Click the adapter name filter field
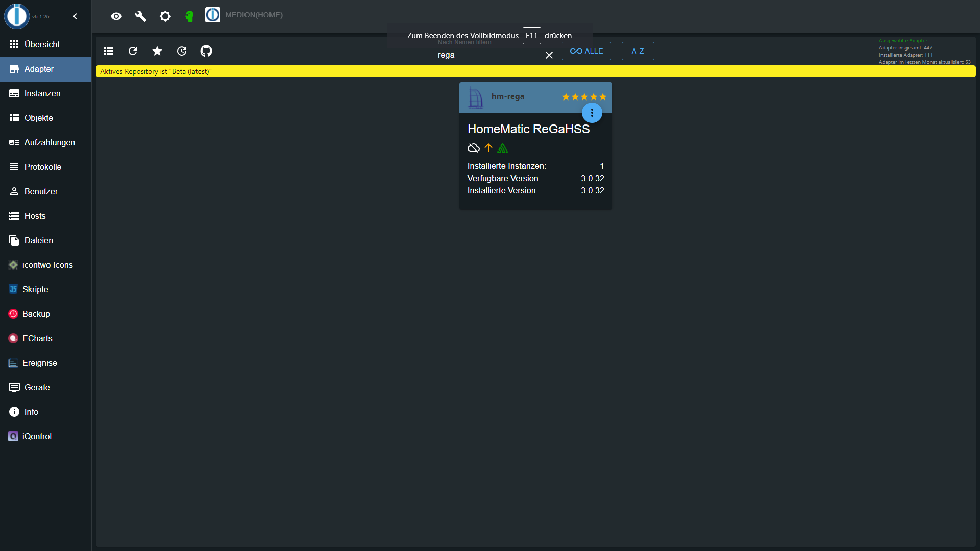Screen dimensions: 980x551 (x=487, y=55)
